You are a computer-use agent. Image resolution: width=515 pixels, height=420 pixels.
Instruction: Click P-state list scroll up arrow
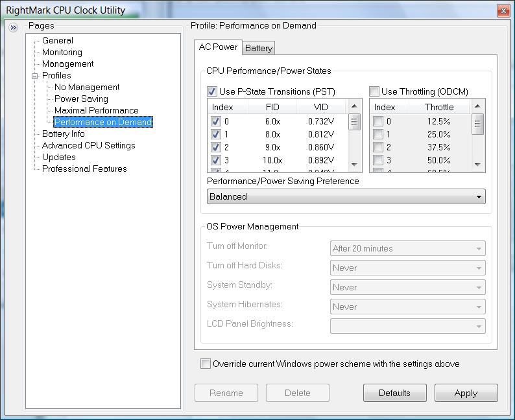click(x=354, y=106)
